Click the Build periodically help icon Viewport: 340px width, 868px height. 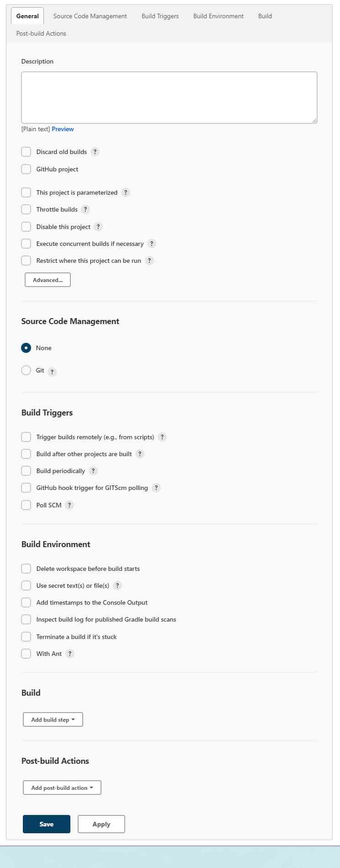click(93, 471)
